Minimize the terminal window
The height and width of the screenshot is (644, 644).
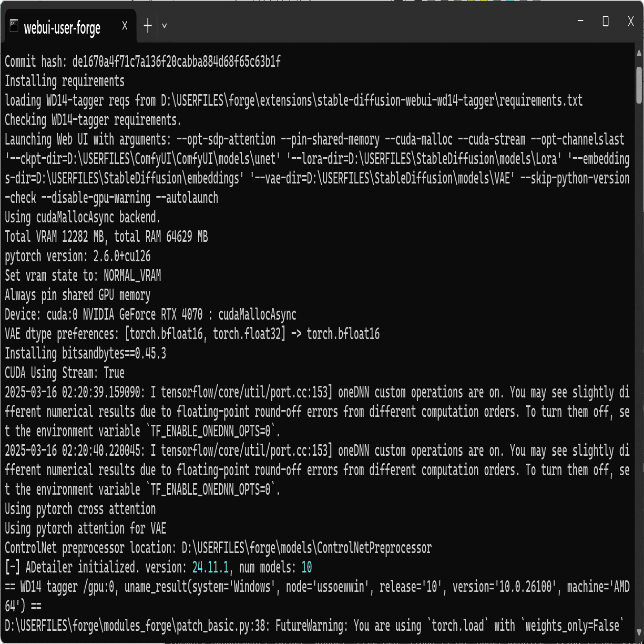(x=580, y=21)
